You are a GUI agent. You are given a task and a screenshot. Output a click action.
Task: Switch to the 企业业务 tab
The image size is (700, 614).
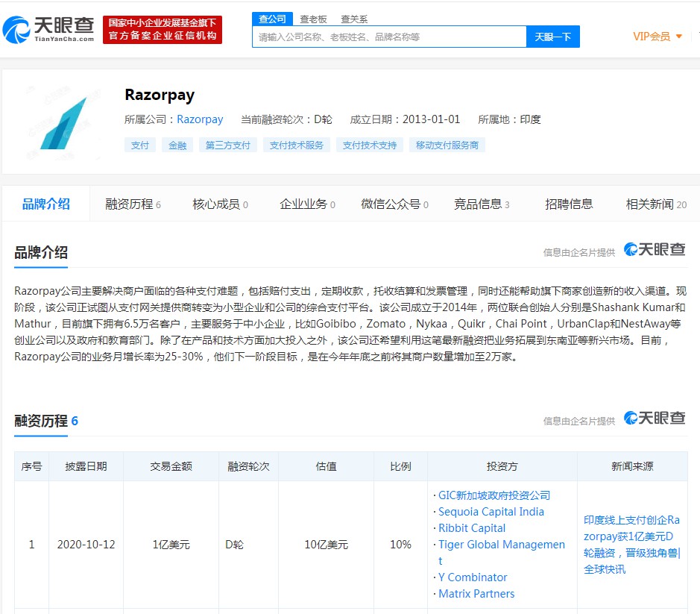[307, 204]
